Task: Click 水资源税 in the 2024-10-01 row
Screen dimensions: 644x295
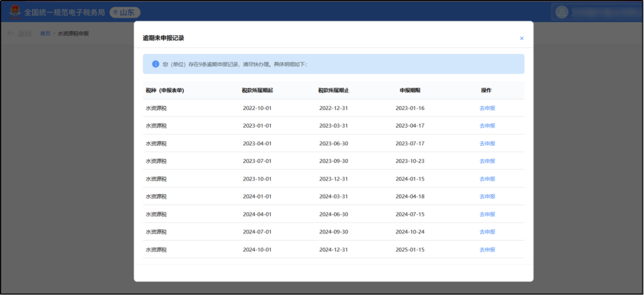Action: (x=156, y=250)
